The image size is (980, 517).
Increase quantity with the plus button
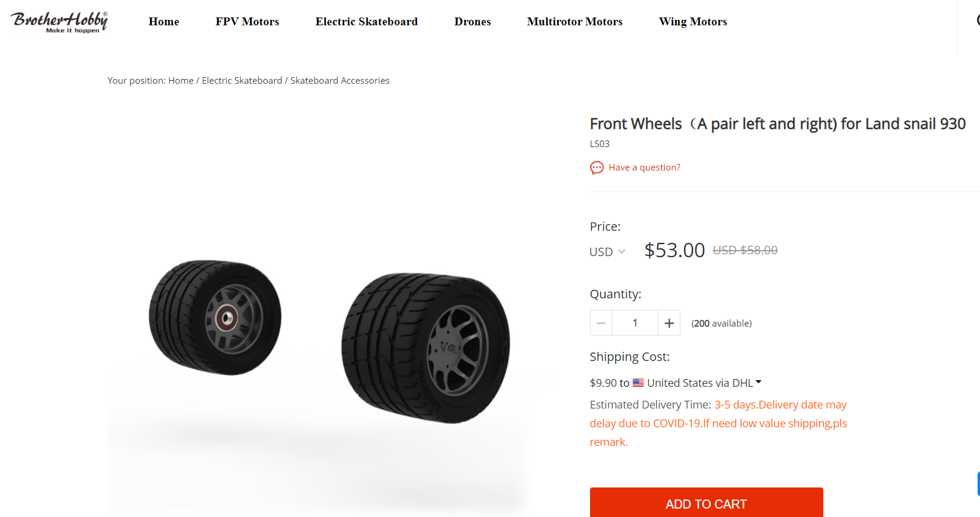click(669, 324)
